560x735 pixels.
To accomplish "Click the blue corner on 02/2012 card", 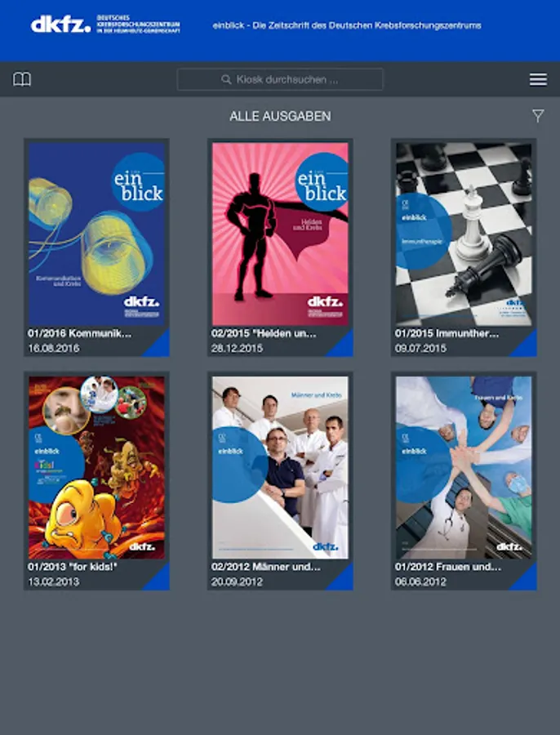I will pos(344,581).
